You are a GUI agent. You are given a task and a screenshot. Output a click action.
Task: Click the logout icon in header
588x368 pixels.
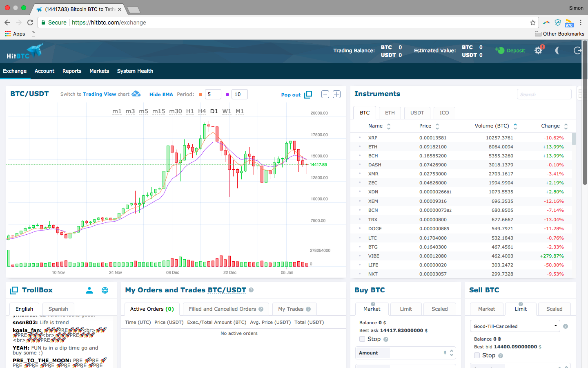coord(577,51)
